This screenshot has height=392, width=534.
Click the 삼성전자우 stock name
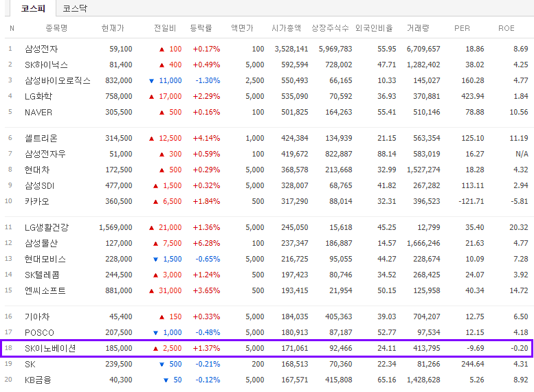tap(45, 154)
